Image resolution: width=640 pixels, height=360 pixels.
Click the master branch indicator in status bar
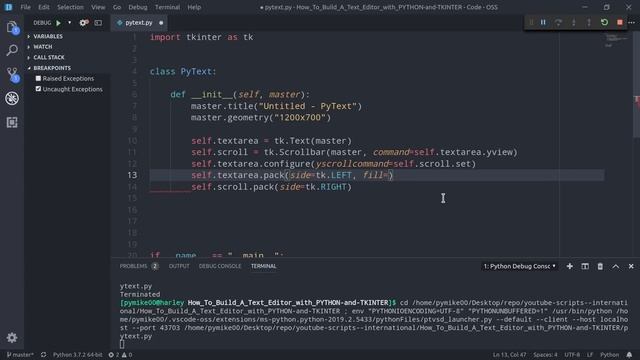point(20,355)
